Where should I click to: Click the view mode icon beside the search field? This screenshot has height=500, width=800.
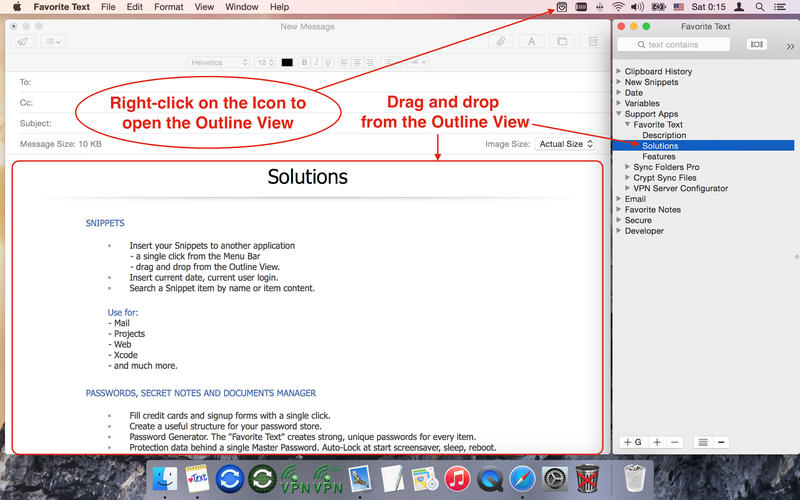point(757,44)
